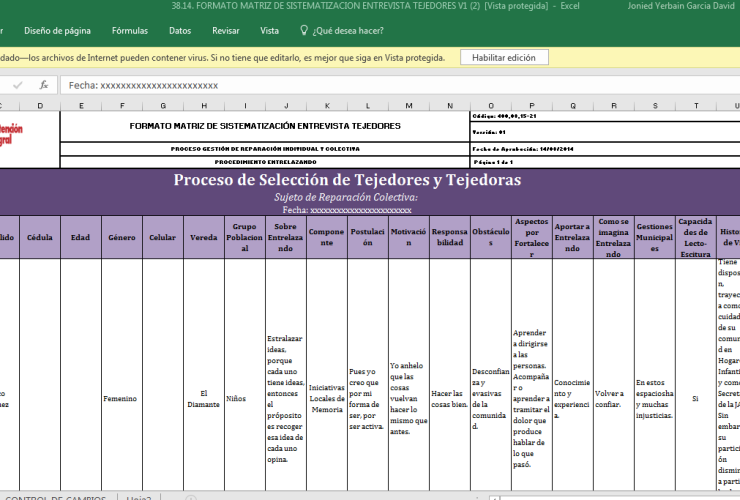Select column R header

coord(614,106)
